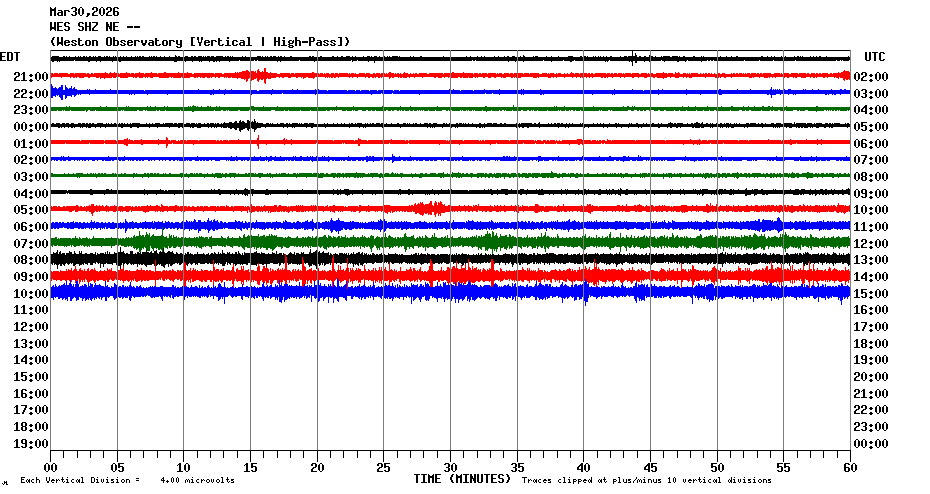Click the red burst on the 05:00 EDT trace
This screenshot has width=930, height=494.
coord(429,208)
